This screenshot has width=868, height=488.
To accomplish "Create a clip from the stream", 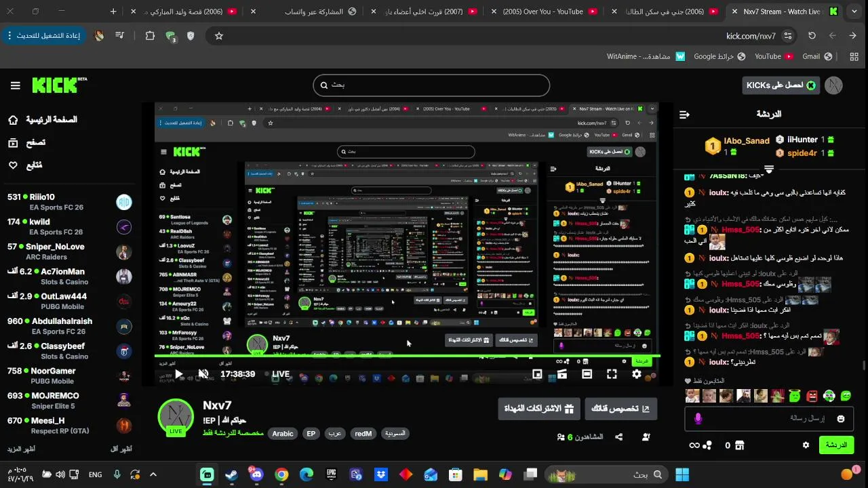I will tap(562, 374).
